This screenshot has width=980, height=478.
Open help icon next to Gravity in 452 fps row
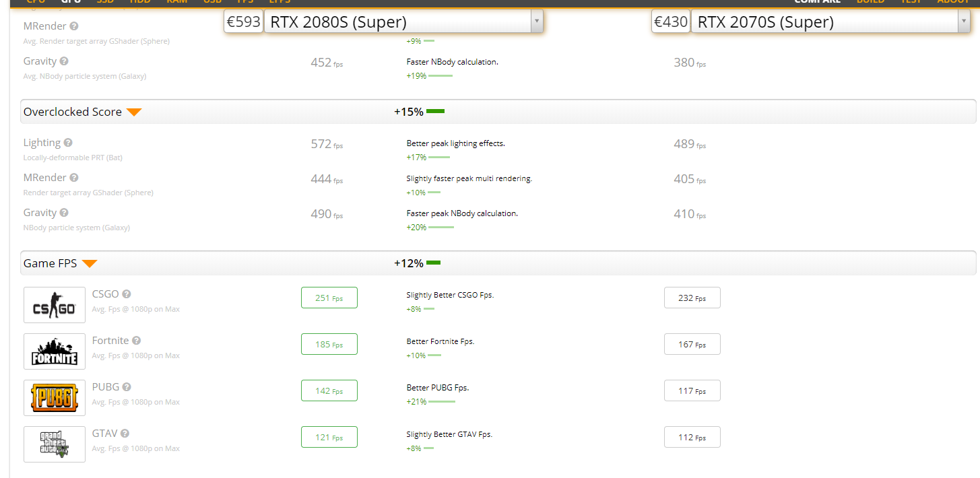(64, 61)
